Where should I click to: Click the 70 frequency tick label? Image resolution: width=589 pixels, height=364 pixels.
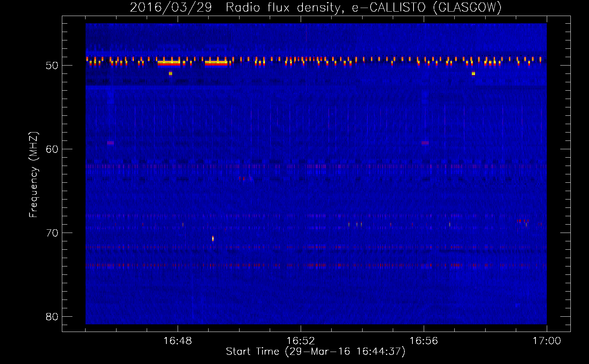(x=52, y=233)
